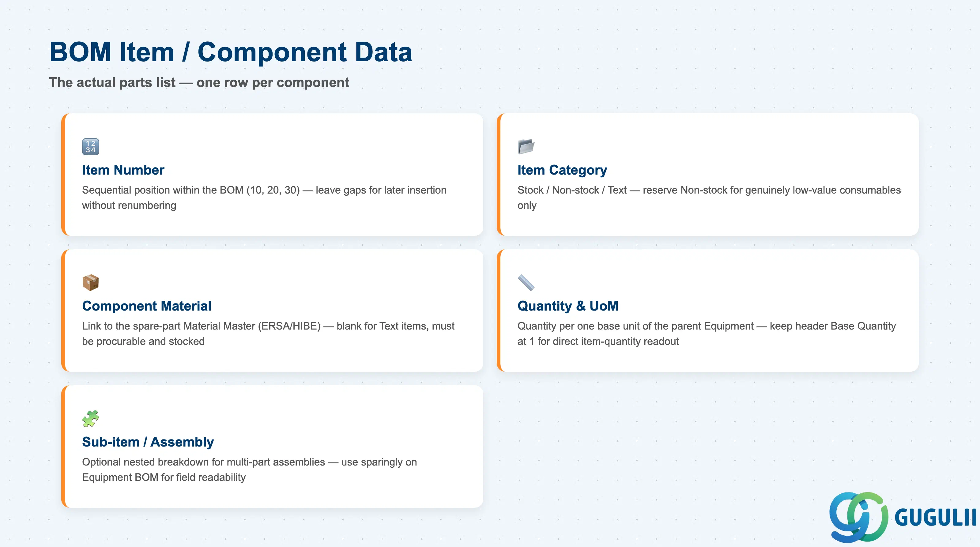Click the ruler icon above Quantity & UoM
Image resolution: width=980 pixels, height=547 pixels.
coord(526,283)
